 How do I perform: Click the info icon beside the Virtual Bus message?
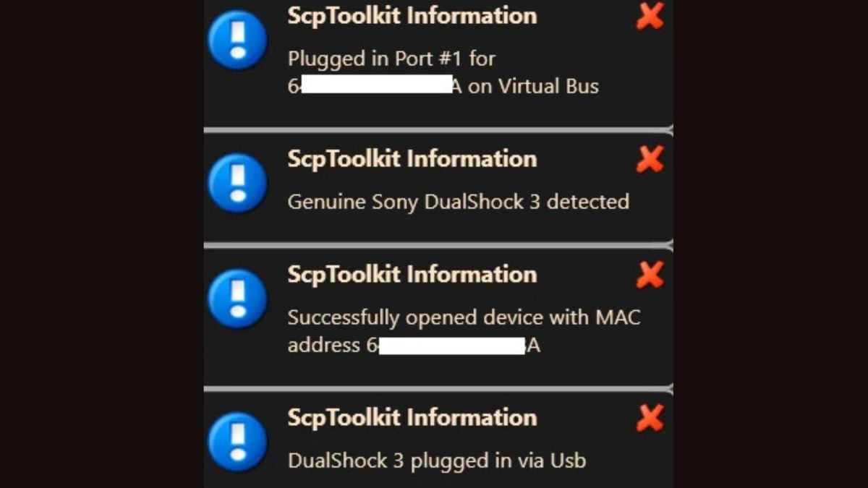238,41
